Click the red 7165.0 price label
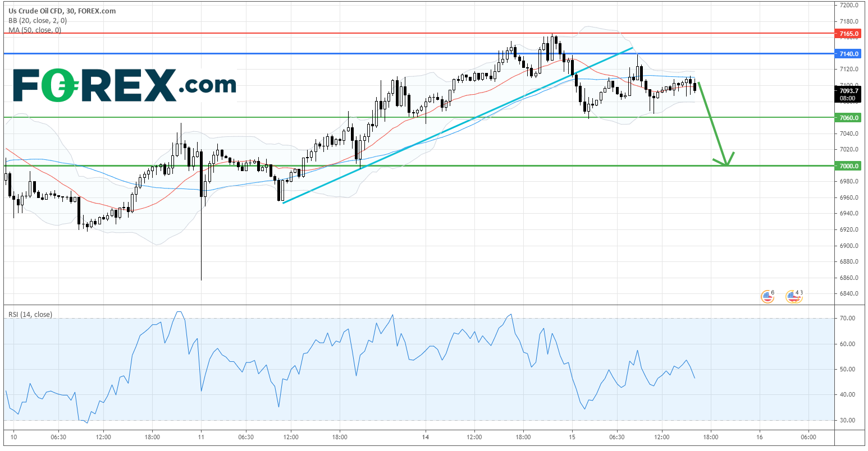Screen dimensions: 868x451 (848, 34)
